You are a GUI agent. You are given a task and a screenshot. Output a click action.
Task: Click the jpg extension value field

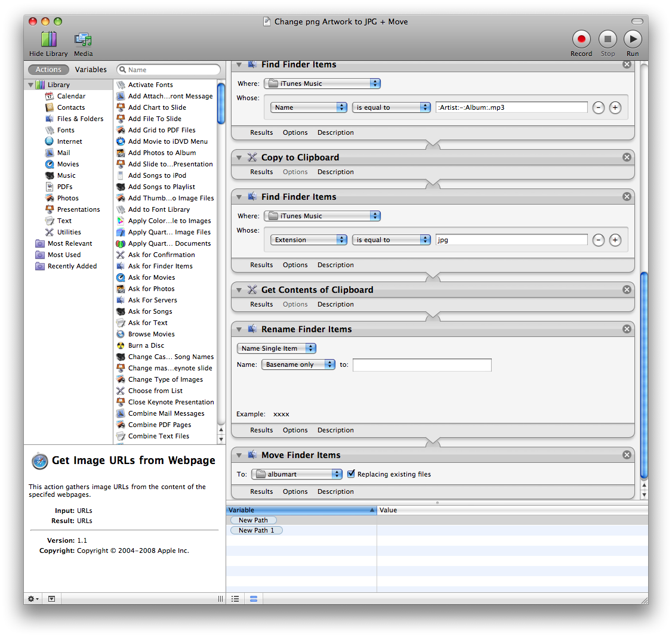click(511, 240)
